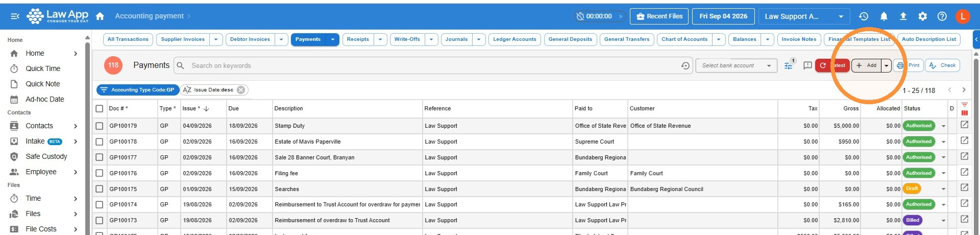980x235 pixels.
Task: Expand the Supplier Invoices tab dropdown
Action: [216, 39]
